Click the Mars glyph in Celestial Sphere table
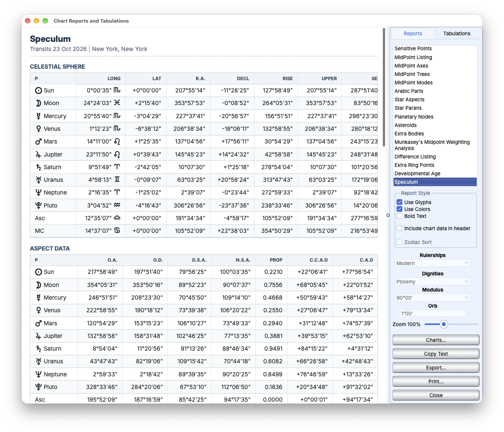This screenshot has width=504, height=432. [x=38, y=142]
